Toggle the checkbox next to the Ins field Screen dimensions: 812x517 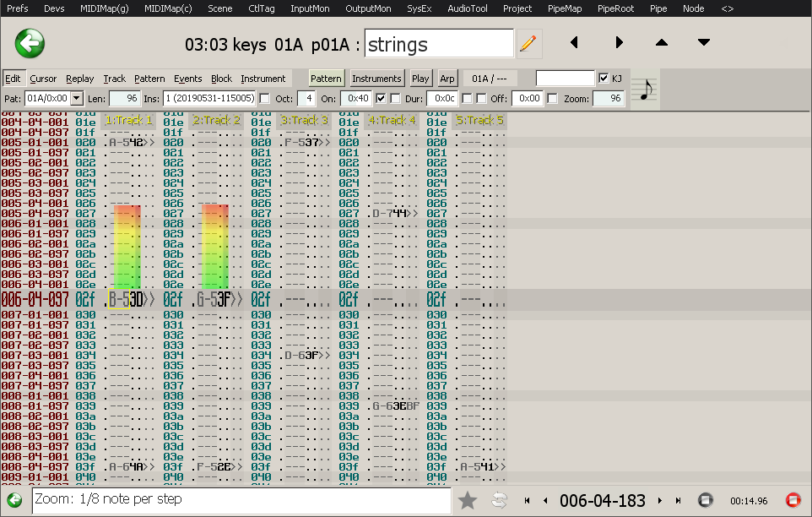pyautogui.click(x=265, y=99)
